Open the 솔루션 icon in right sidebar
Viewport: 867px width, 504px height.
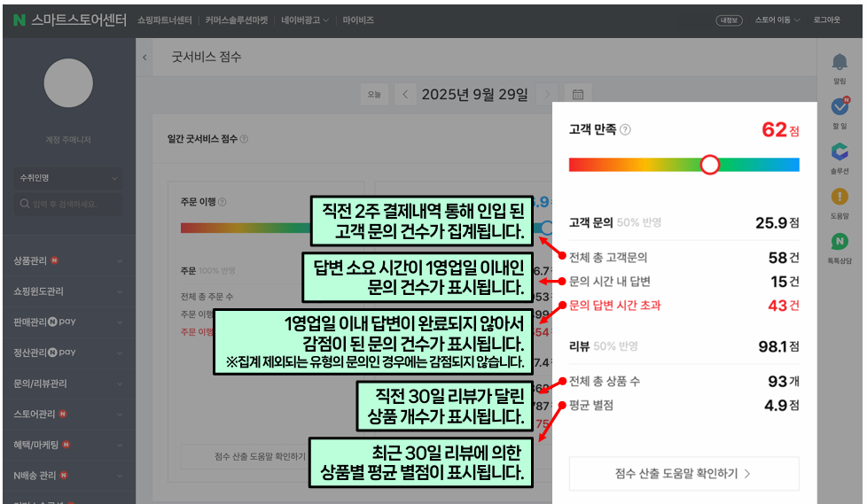pos(839,152)
